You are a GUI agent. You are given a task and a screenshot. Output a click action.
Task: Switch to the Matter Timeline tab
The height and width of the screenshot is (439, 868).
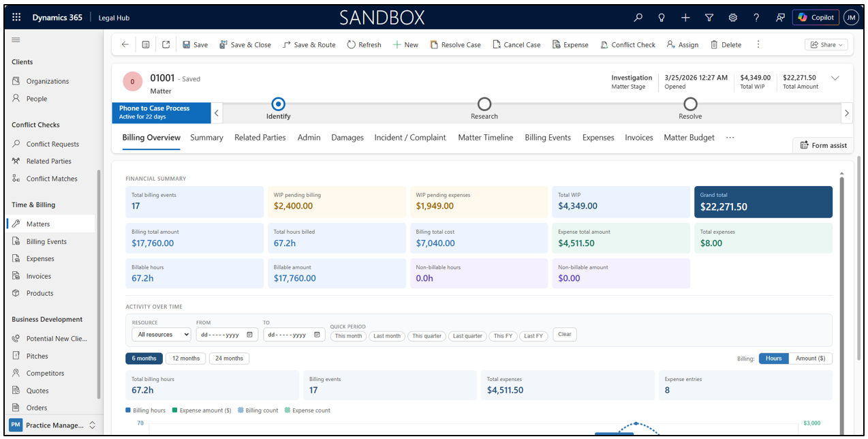coord(485,138)
